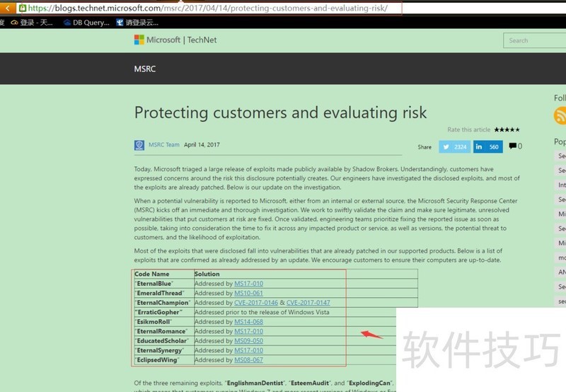Click the Search input box
The height and width of the screenshot is (392, 566).
point(535,40)
